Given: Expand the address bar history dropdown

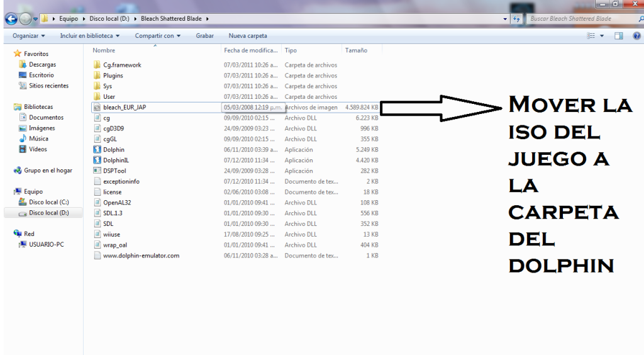Looking at the screenshot, I should click(505, 19).
